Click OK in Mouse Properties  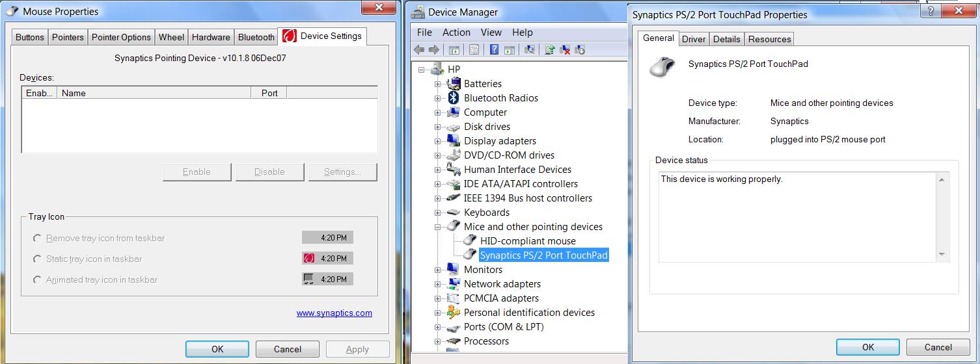click(x=217, y=349)
